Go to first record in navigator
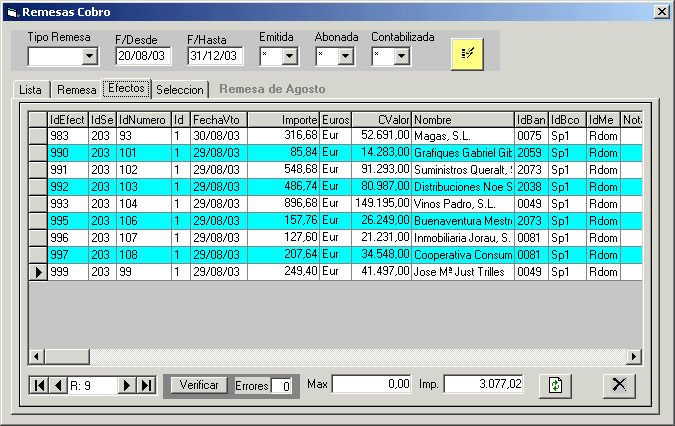This screenshot has height=426, width=675. click(x=40, y=385)
